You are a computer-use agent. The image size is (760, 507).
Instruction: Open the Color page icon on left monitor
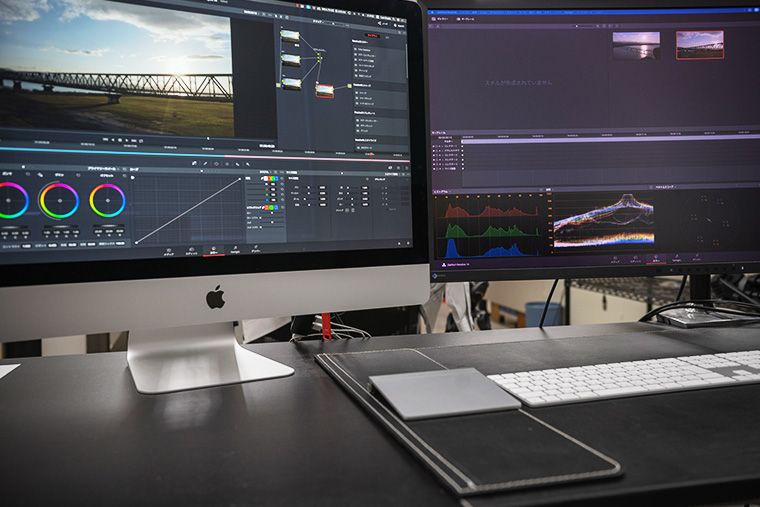pyautogui.click(x=213, y=251)
